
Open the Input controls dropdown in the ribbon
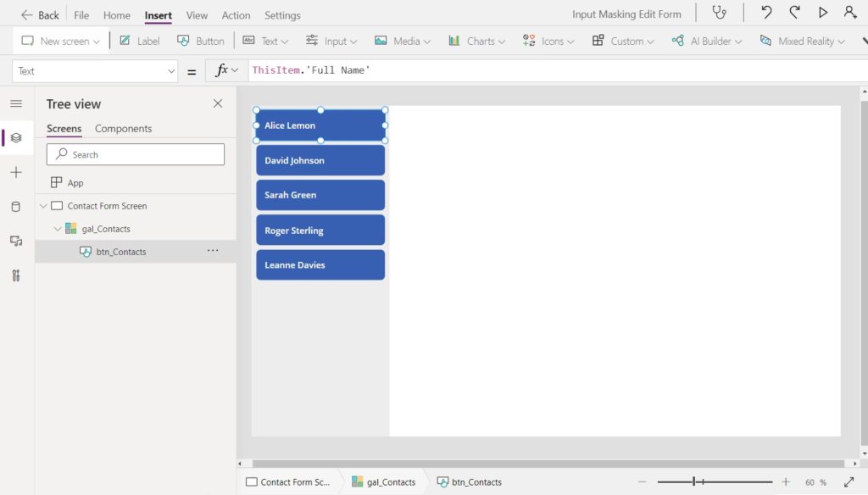pyautogui.click(x=336, y=40)
